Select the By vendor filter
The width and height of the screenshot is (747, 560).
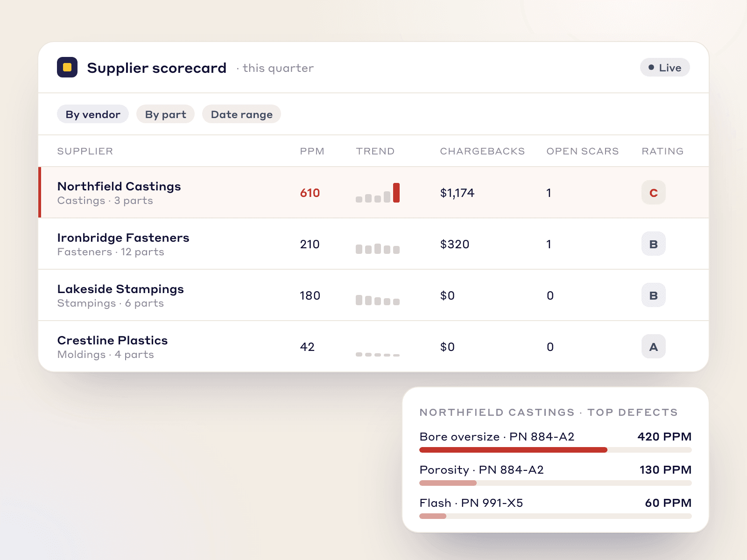pos(93,114)
